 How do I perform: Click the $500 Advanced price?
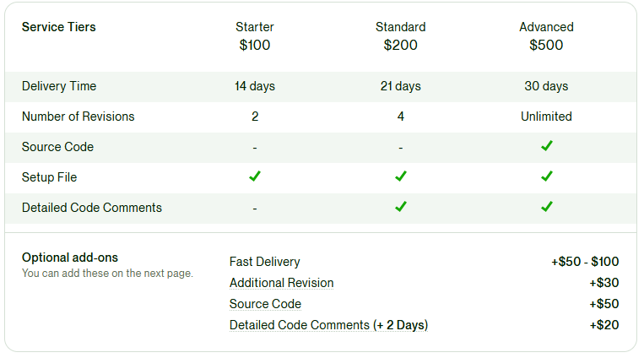click(x=546, y=46)
